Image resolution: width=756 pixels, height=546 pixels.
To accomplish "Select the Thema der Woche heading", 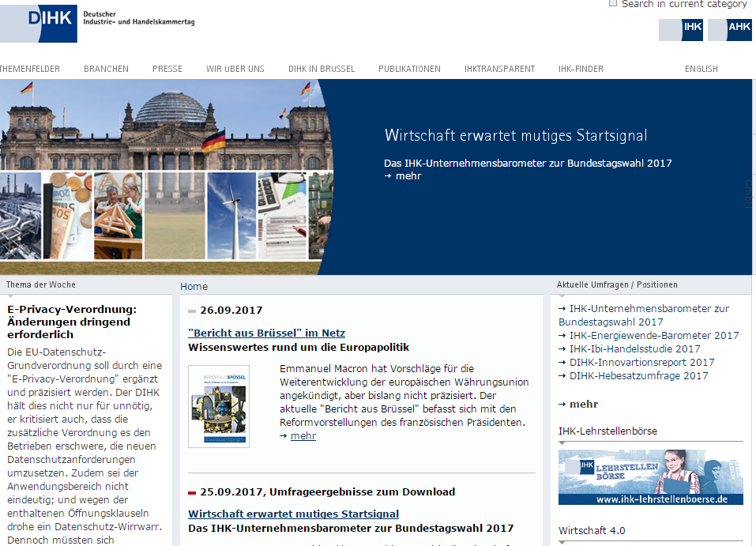I will click(x=41, y=284).
